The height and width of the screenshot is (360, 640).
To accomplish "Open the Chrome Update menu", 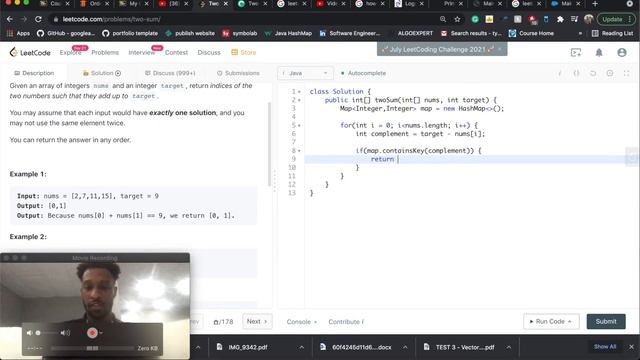I will click(x=616, y=19).
